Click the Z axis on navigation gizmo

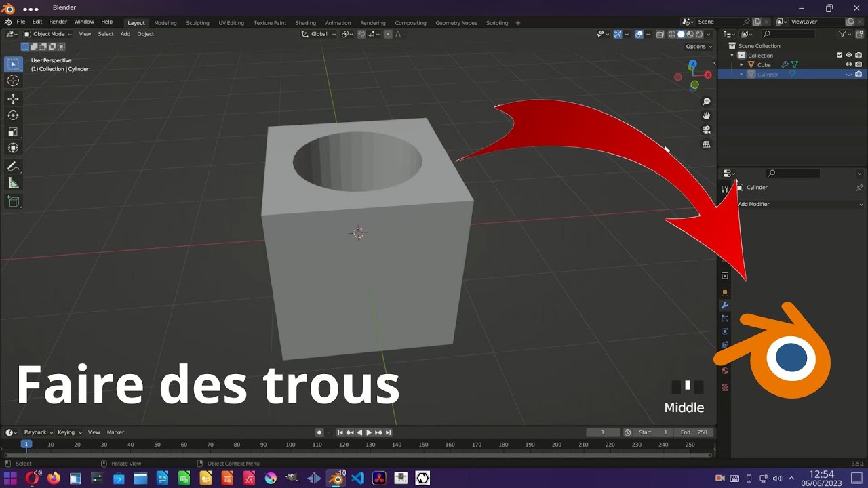coord(692,64)
